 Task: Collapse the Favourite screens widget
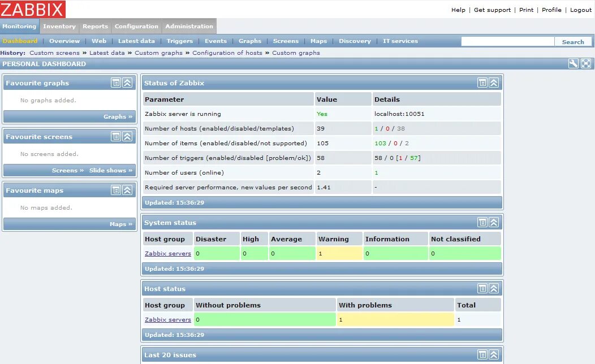click(127, 137)
